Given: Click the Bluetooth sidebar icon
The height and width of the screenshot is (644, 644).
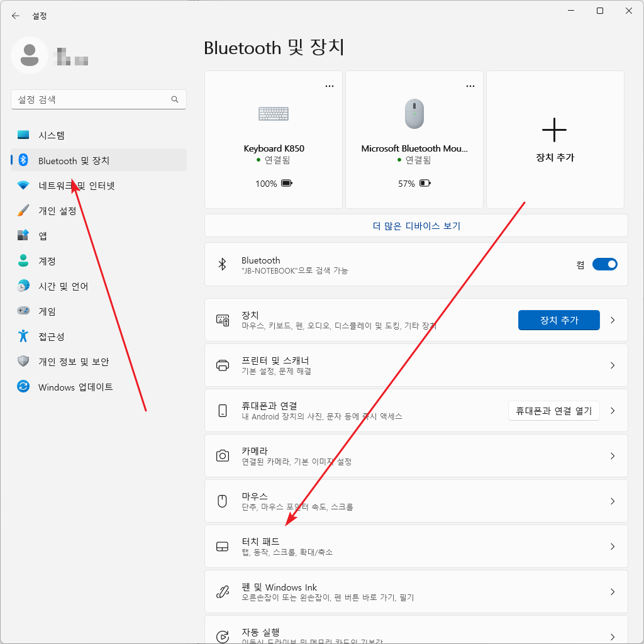Looking at the screenshot, I should (x=23, y=160).
